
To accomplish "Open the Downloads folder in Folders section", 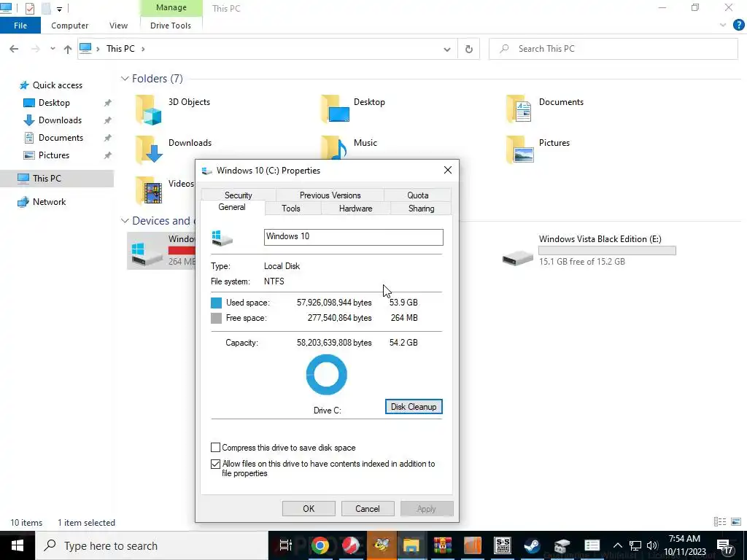I will (149, 149).
